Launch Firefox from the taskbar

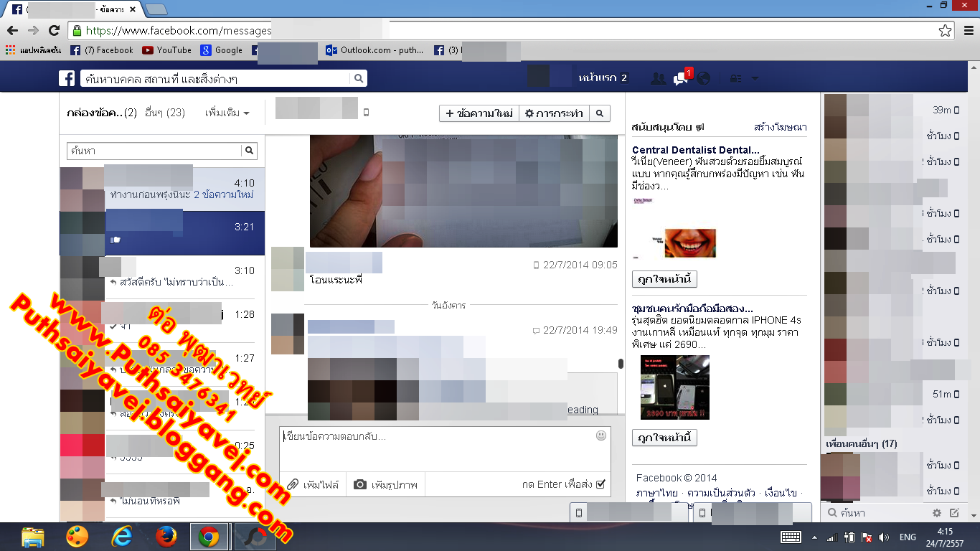pyautogui.click(x=166, y=537)
